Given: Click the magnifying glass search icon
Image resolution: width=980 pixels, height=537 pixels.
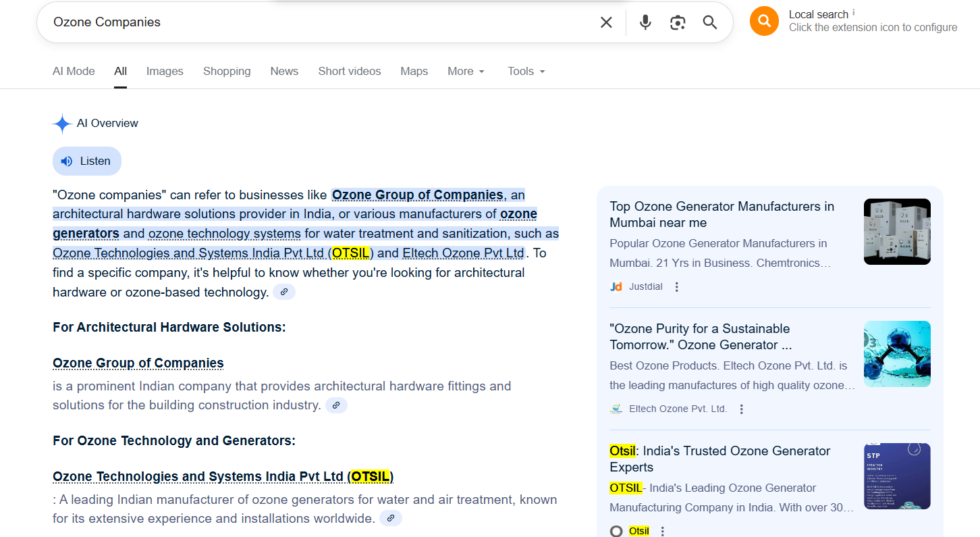Looking at the screenshot, I should (709, 22).
